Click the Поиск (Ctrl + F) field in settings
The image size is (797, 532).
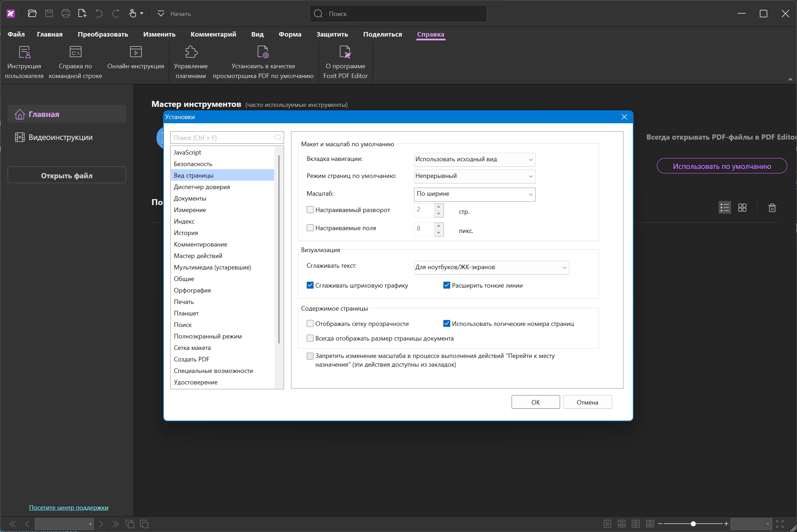coord(227,138)
